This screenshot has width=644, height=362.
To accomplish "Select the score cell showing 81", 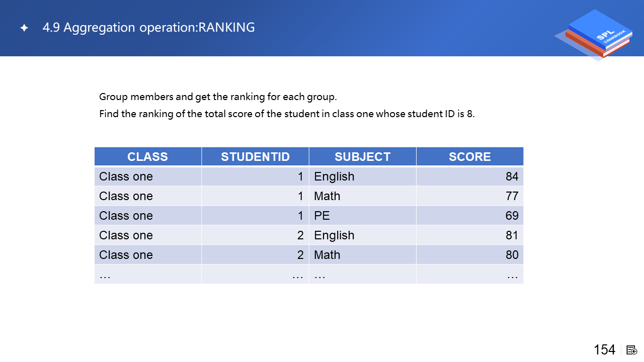I will click(512, 235).
